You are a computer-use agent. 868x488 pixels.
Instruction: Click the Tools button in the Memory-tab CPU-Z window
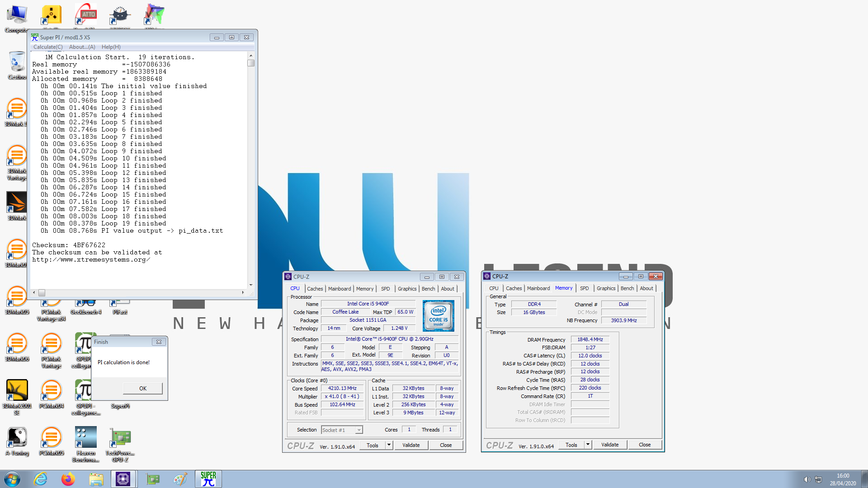571,445
